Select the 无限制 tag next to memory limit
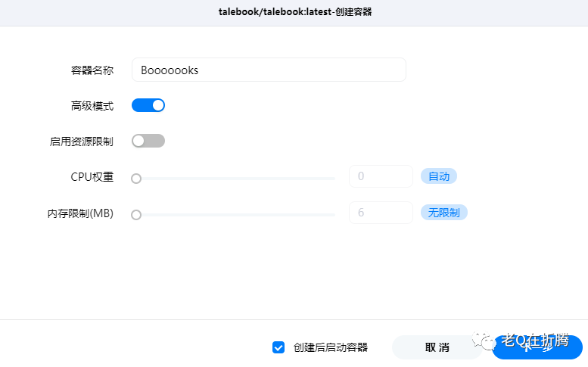 click(444, 213)
